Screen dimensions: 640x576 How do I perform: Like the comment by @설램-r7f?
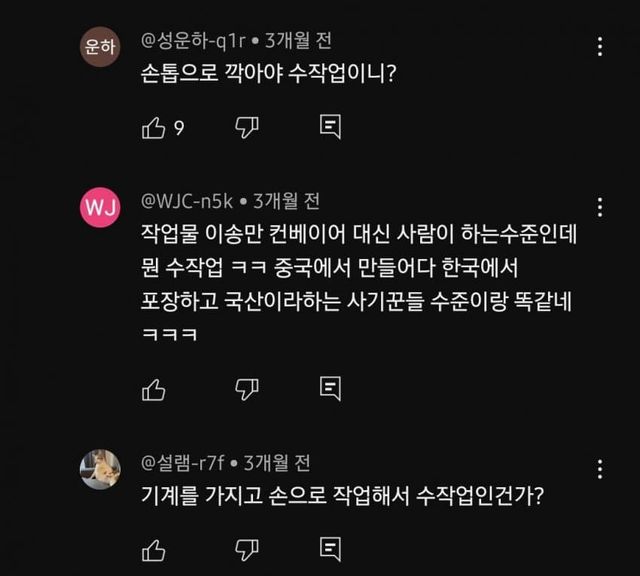pyautogui.click(x=153, y=549)
